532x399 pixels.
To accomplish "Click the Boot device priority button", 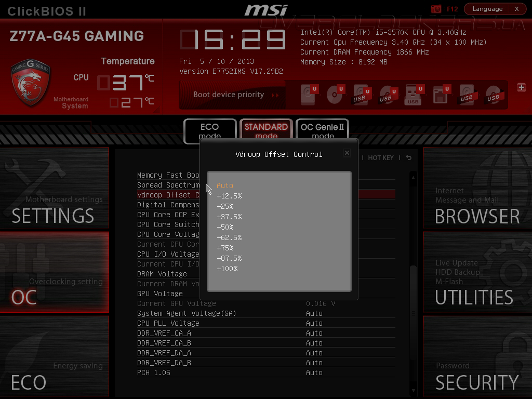I will [232, 95].
